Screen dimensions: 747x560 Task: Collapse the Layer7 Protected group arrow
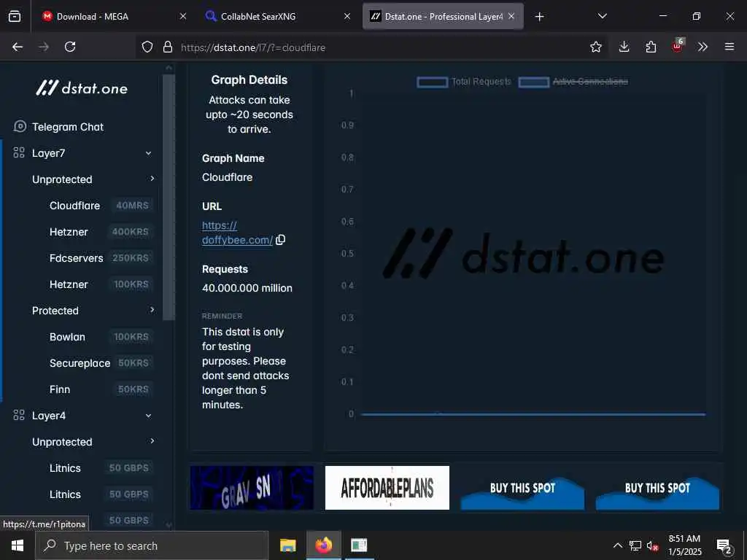152,310
